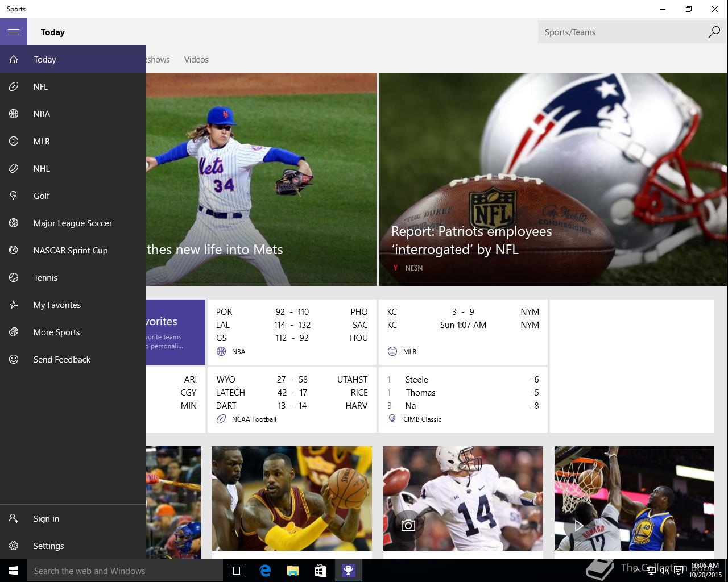The width and height of the screenshot is (728, 582).
Task: Click Sign in label
Action: pos(46,518)
